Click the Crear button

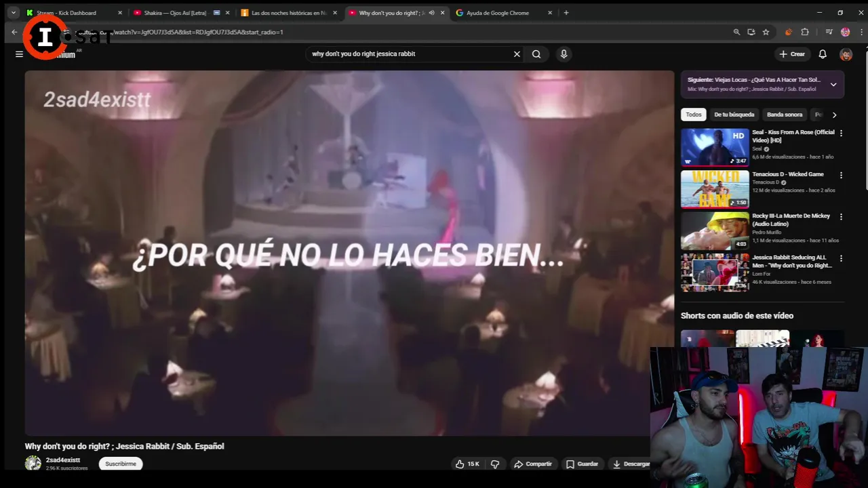792,54
